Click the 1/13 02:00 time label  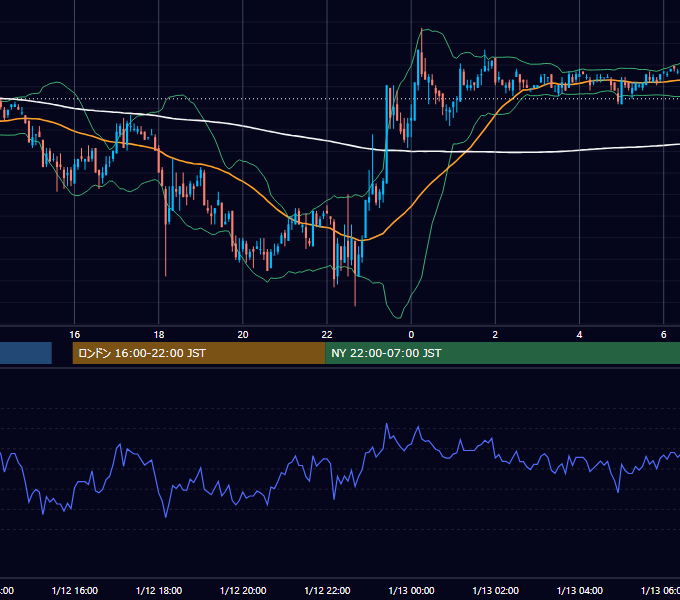[495, 590]
